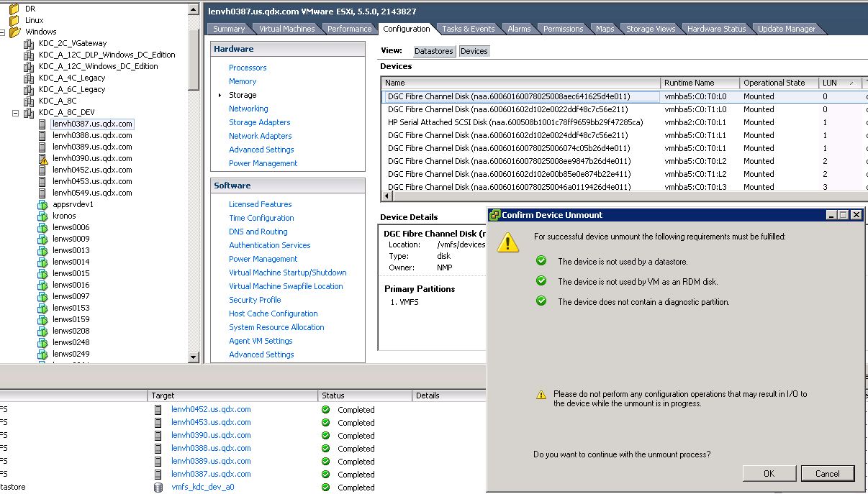This screenshot has width=868, height=494.
Task: Select KDC_A_12C_DLP_Windows_DC_Edition cluster
Action: (x=107, y=55)
